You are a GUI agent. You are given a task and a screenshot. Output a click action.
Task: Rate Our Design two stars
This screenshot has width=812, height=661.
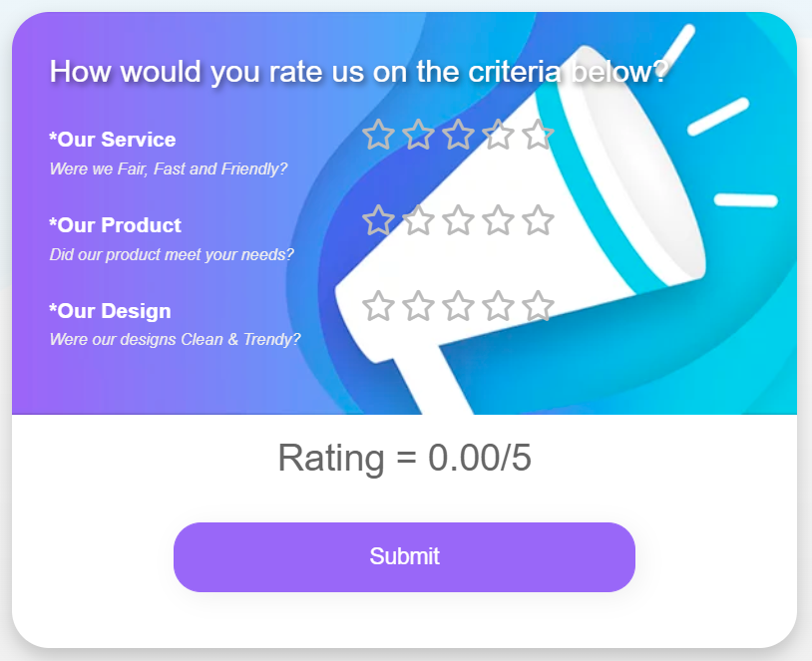tap(418, 306)
